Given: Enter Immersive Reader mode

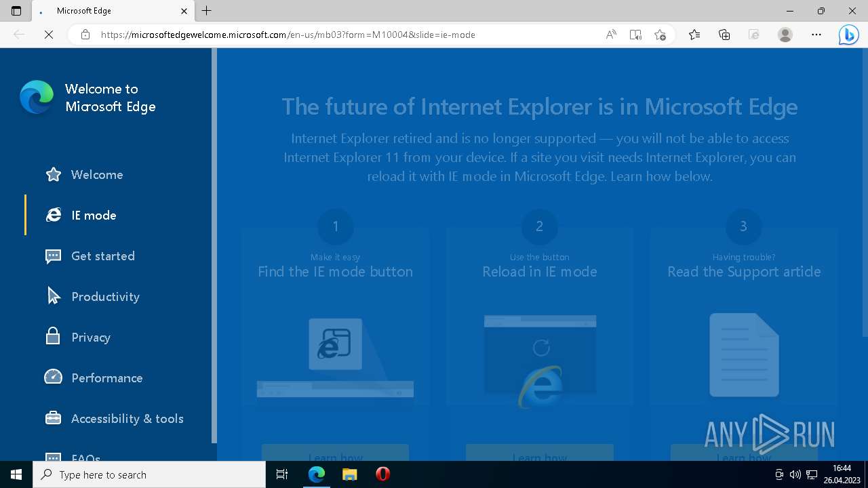Looking at the screenshot, I should coord(635,35).
